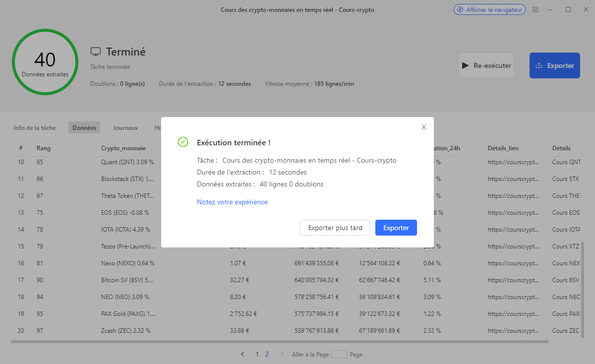
Task: Select IOTA (IOTA) 4.39 % cell
Action: click(x=125, y=230)
